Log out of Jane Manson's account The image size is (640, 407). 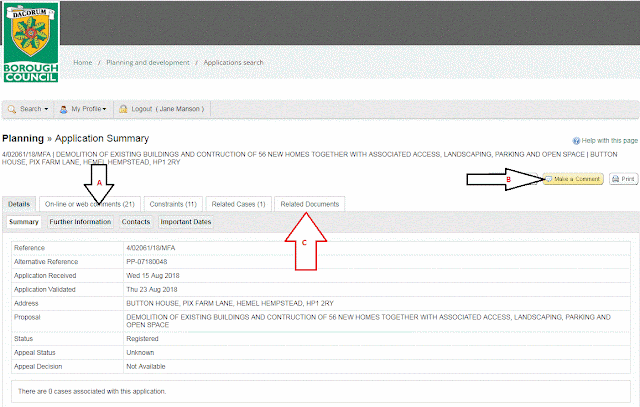[162, 109]
